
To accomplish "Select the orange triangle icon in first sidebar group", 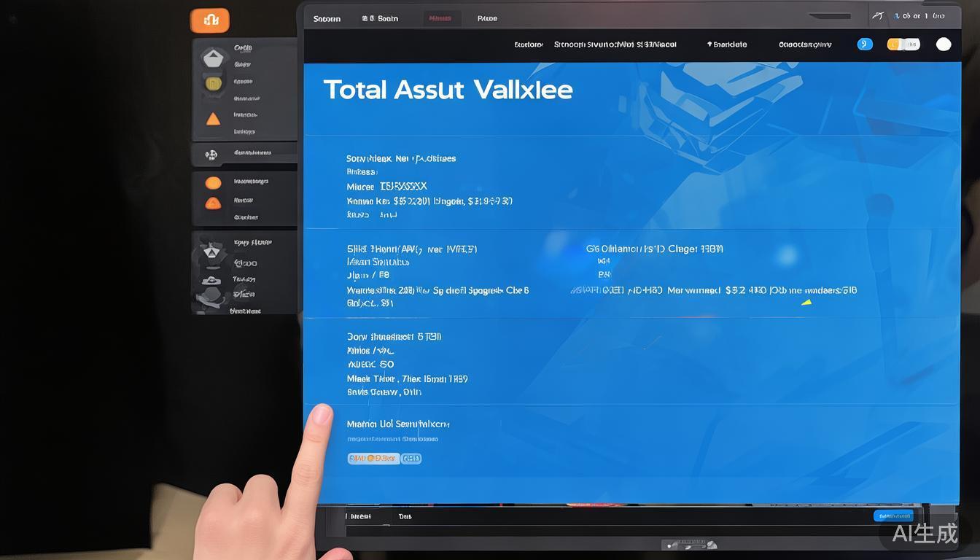I will point(213,119).
